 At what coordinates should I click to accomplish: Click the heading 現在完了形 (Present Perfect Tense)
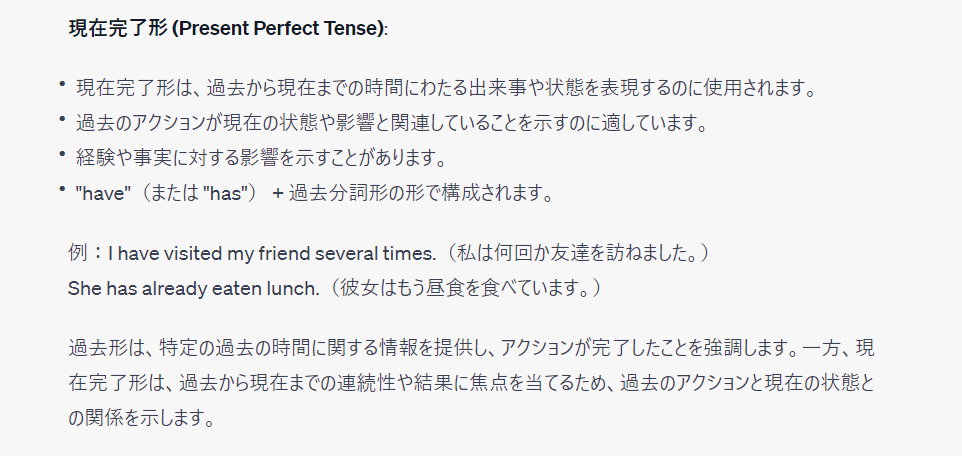tap(228, 29)
